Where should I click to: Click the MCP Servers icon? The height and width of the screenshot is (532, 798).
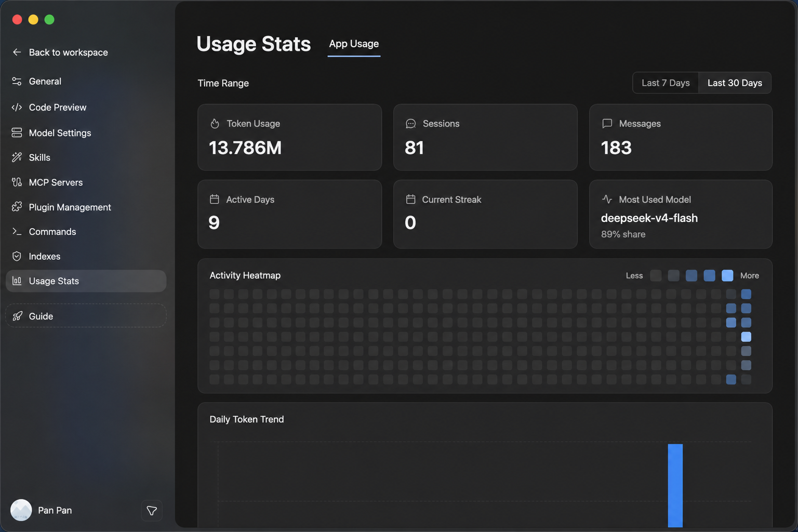17,182
